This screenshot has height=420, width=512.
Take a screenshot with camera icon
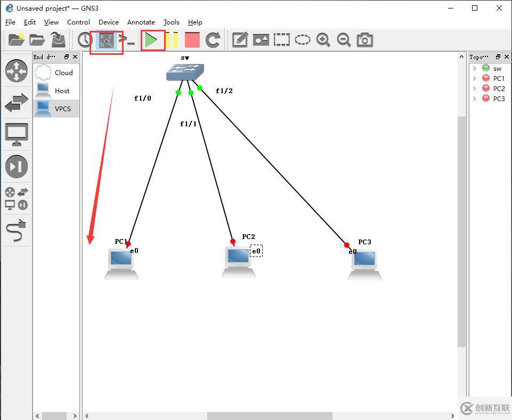click(x=365, y=40)
